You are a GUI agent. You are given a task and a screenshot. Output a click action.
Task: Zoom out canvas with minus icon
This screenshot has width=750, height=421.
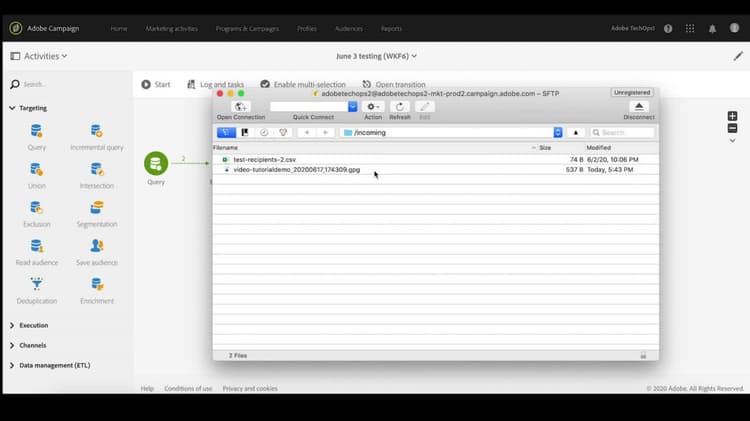732,128
